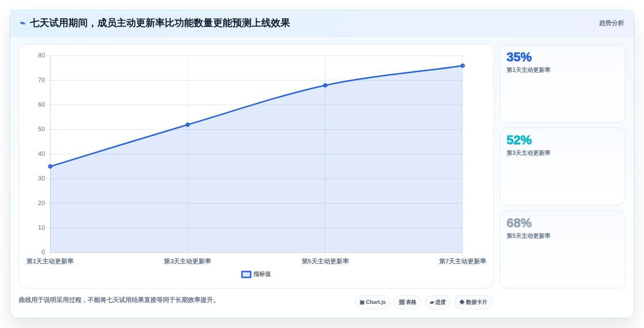Screen dimensions: 644x328
Task: Click the lightning icon beside the title
Action: click(23, 23)
